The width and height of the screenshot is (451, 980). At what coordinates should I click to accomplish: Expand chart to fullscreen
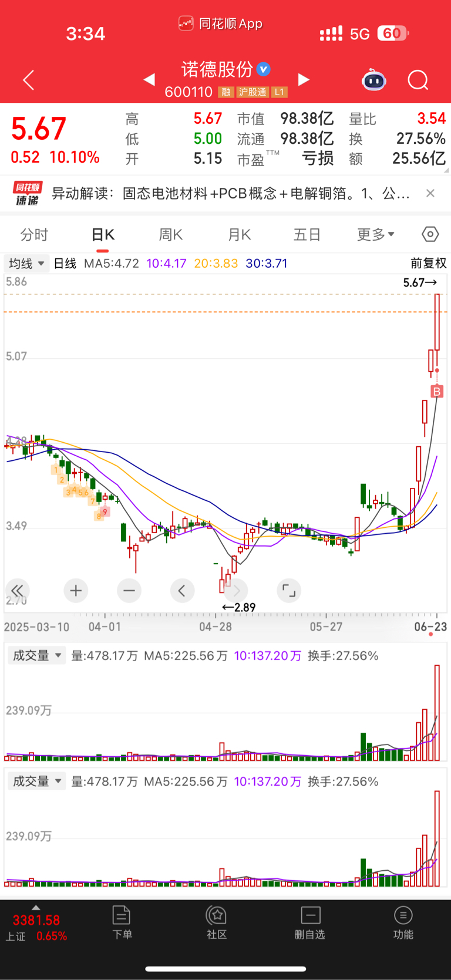[289, 591]
